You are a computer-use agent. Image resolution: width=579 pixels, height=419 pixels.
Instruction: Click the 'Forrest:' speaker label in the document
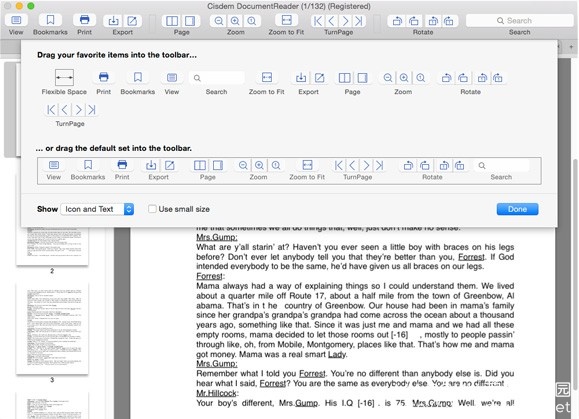(x=209, y=276)
